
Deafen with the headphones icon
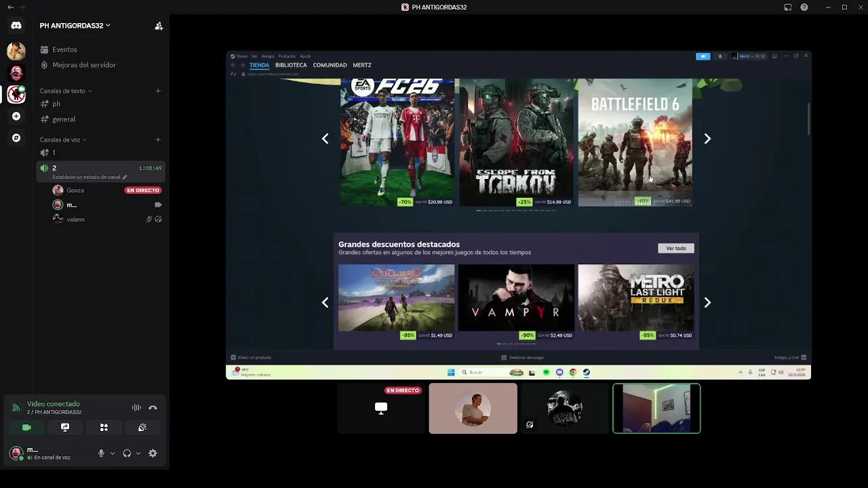pos(127,453)
